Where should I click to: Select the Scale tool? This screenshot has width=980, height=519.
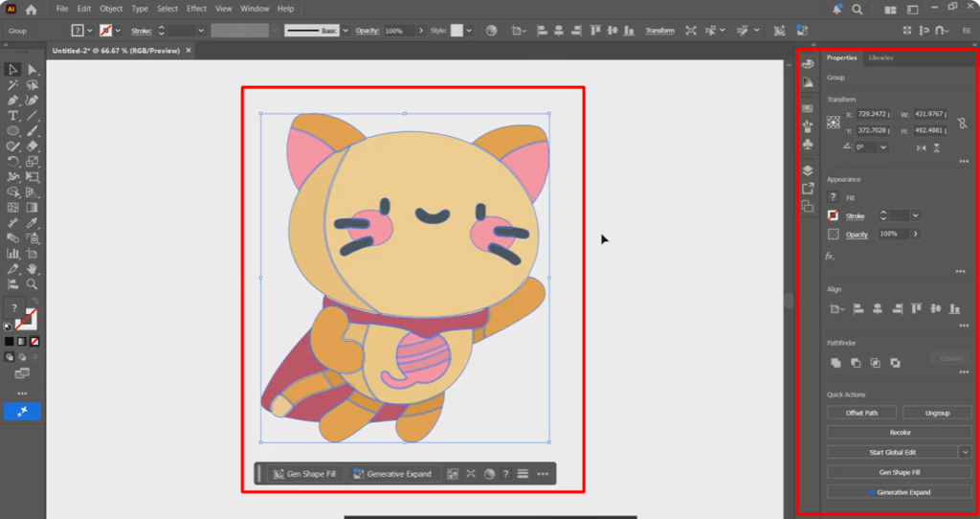(x=32, y=161)
